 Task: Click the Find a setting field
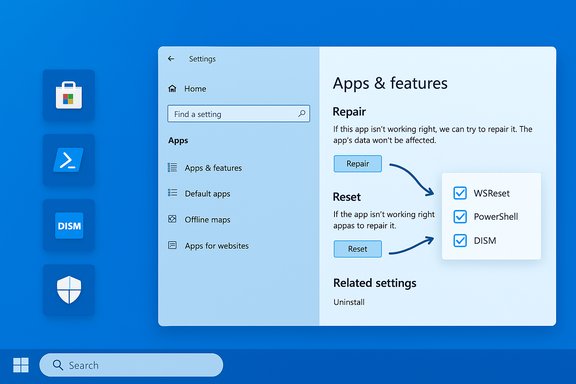[x=238, y=114]
